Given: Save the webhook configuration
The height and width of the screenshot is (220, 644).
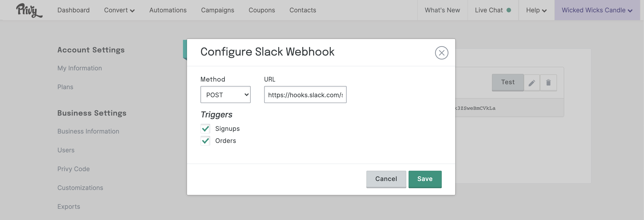Looking at the screenshot, I should 425,179.
